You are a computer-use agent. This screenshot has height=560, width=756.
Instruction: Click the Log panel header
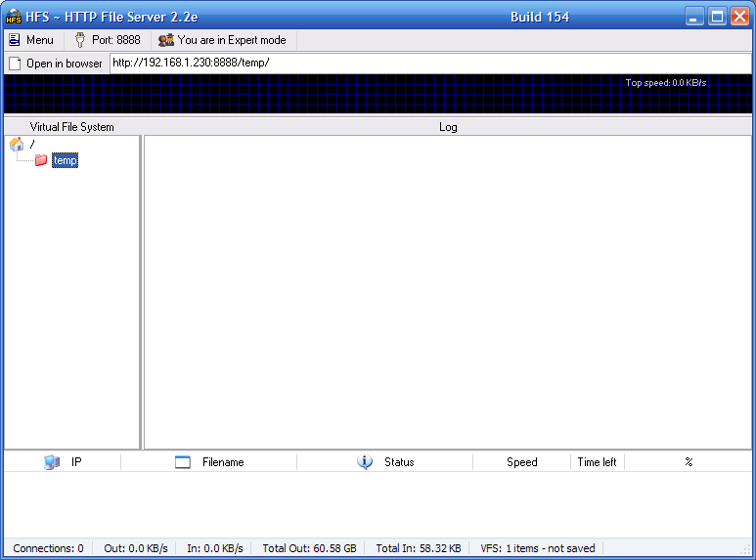(x=448, y=127)
